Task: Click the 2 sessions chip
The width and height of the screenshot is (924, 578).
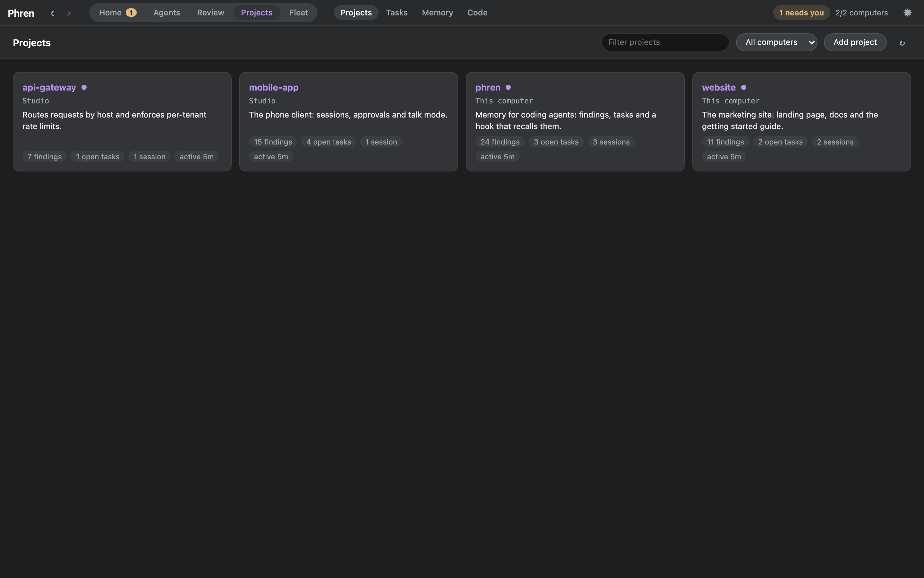Action: [835, 142]
